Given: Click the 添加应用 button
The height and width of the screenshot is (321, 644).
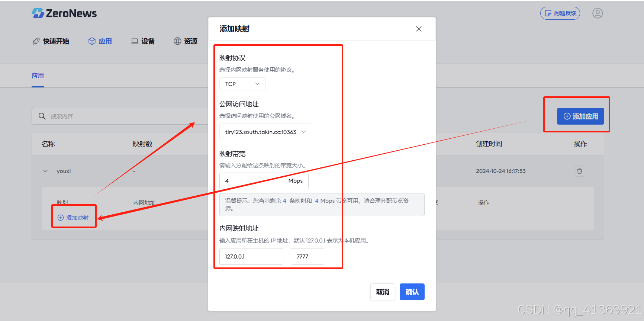Looking at the screenshot, I should [580, 116].
